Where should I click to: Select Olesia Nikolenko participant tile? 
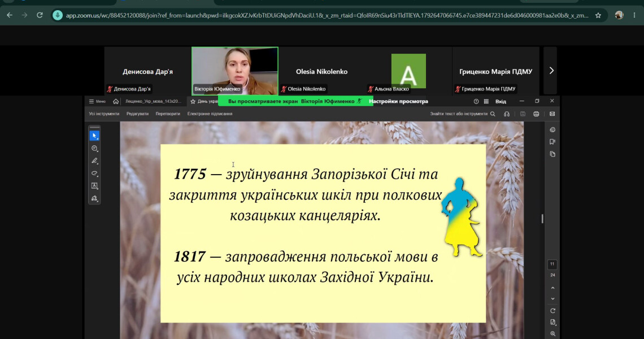[x=321, y=71]
